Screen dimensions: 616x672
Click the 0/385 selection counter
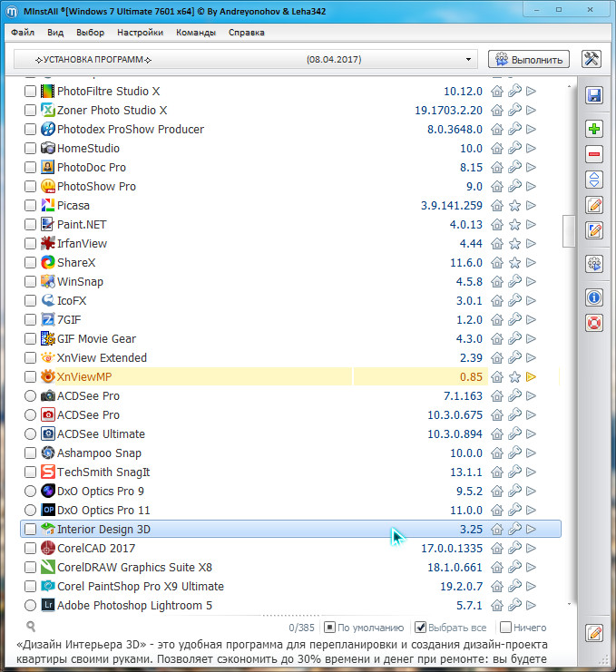(x=301, y=628)
